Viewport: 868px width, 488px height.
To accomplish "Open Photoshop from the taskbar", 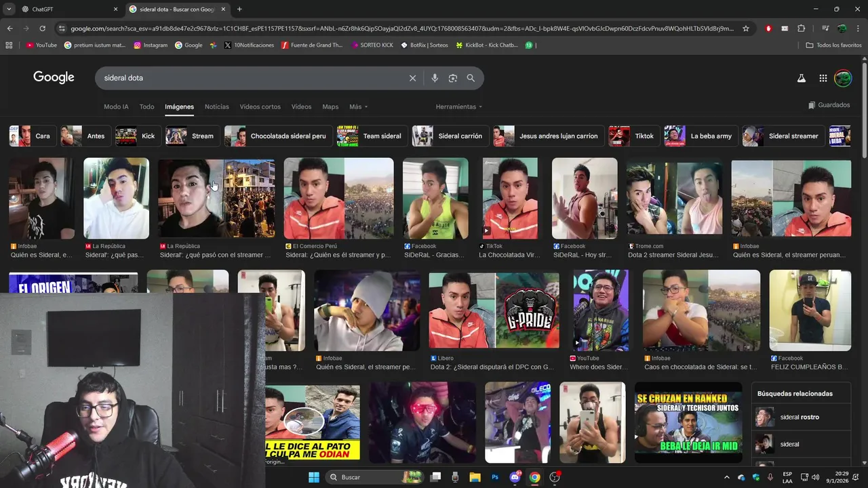I will [x=495, y=477].
